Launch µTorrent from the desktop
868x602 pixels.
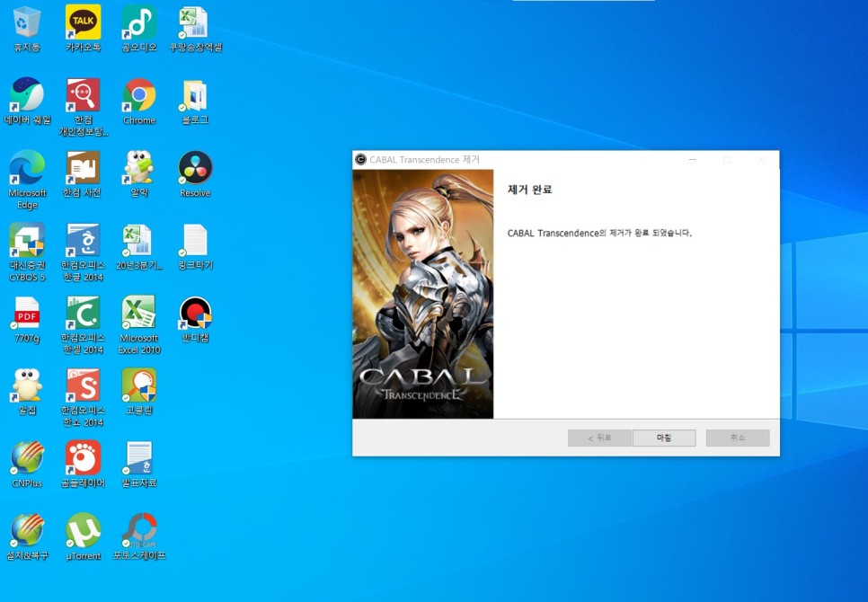(x=83, y=536)
